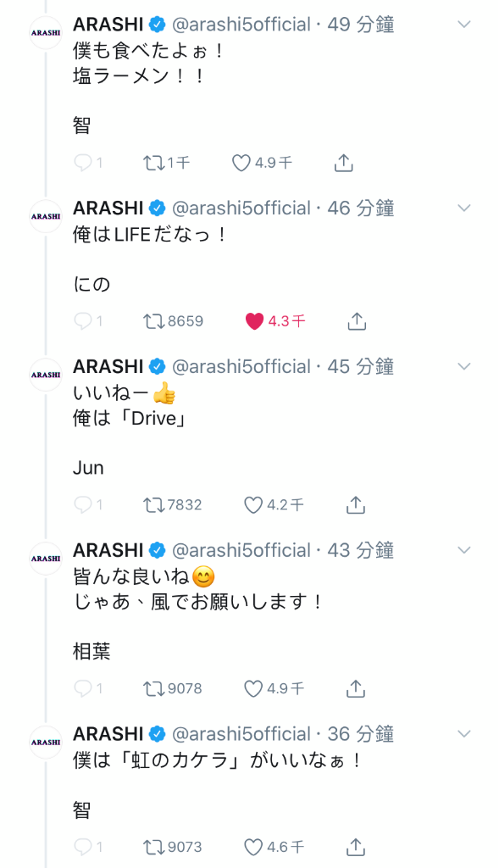Screen dimensions: 499x868
Task: Open reply on 皆んな良いね tweet
Action: click(82, 688)
